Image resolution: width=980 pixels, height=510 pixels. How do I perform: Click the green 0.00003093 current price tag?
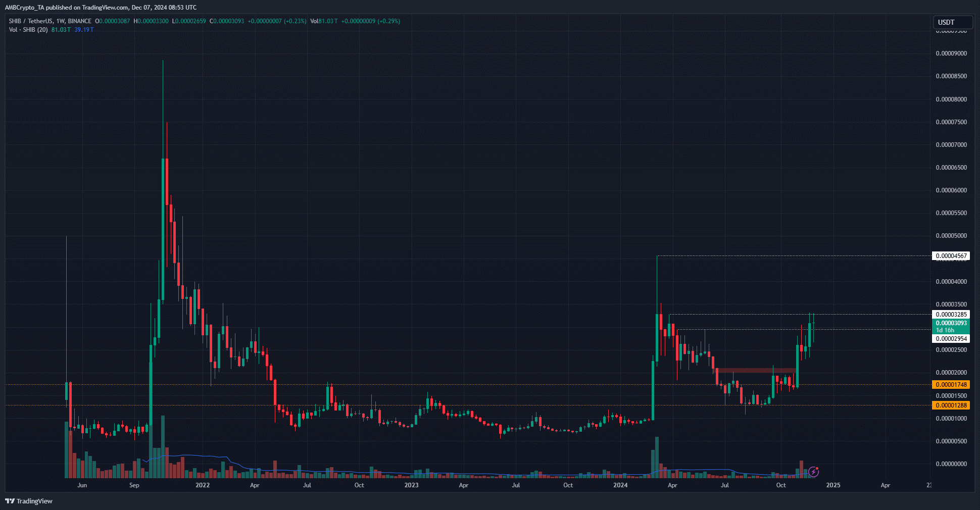[951, 323]
